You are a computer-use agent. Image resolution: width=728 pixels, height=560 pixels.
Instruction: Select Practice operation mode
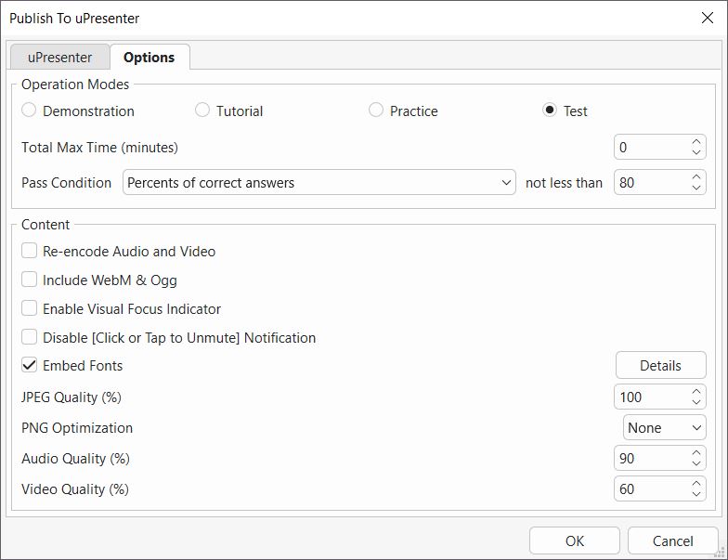click(x=376, y=111)
